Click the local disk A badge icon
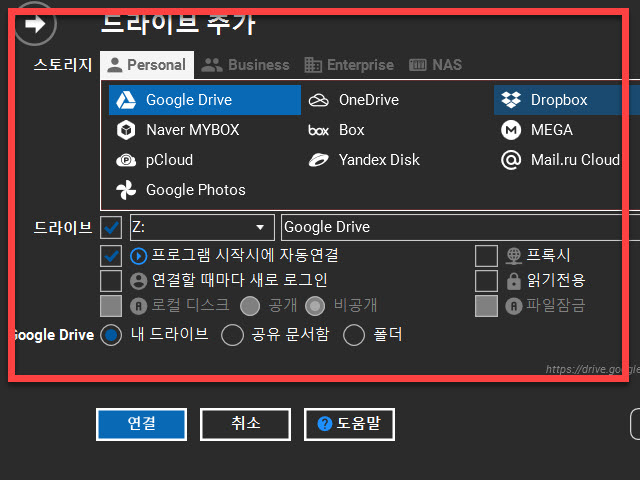 click(x=138, y=306)
